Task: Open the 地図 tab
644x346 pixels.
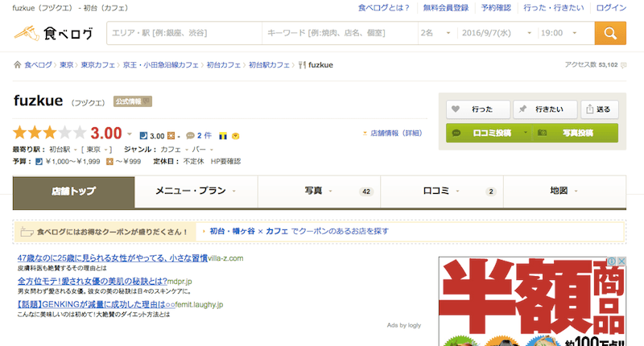Action: [565, 192]
